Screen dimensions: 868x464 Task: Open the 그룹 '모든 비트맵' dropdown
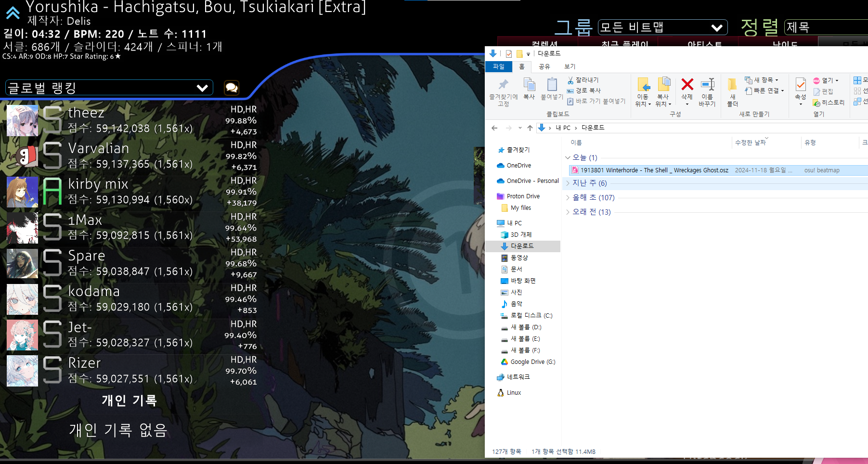click(x=662, y=27)
